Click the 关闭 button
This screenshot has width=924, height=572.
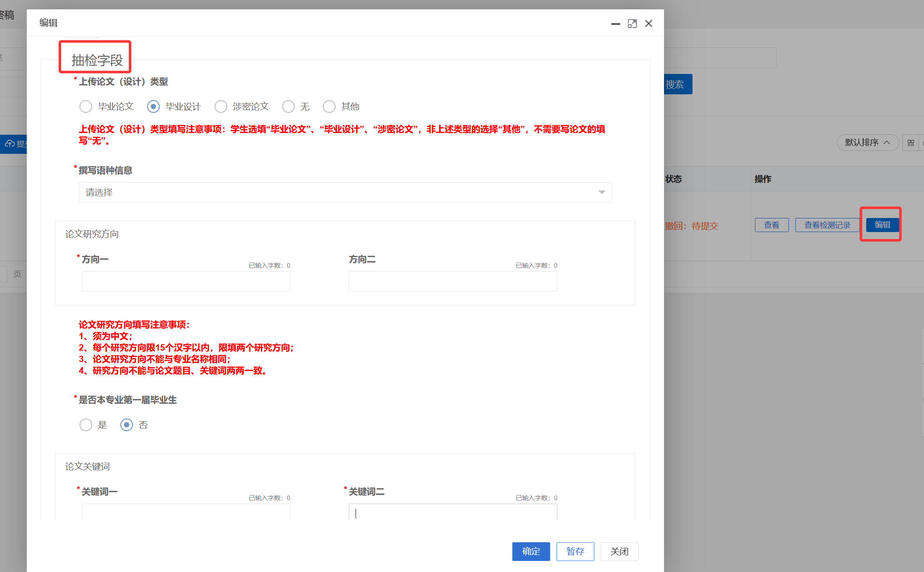pyautogui.click(x=619, y=552)
